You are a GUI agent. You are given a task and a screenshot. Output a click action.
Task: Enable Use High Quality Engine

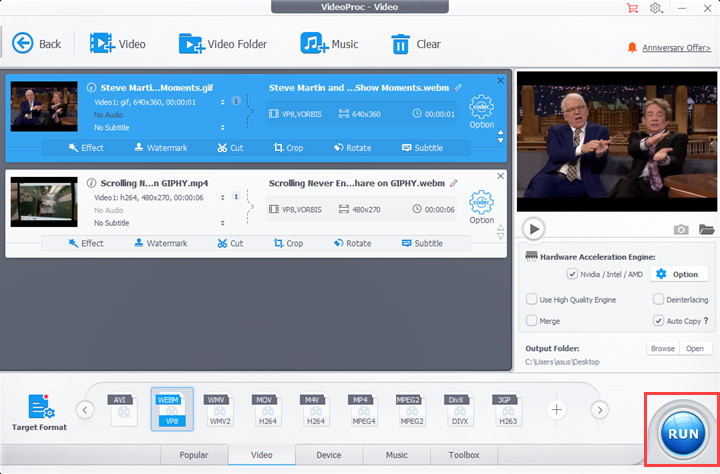(x=531, y=299)
